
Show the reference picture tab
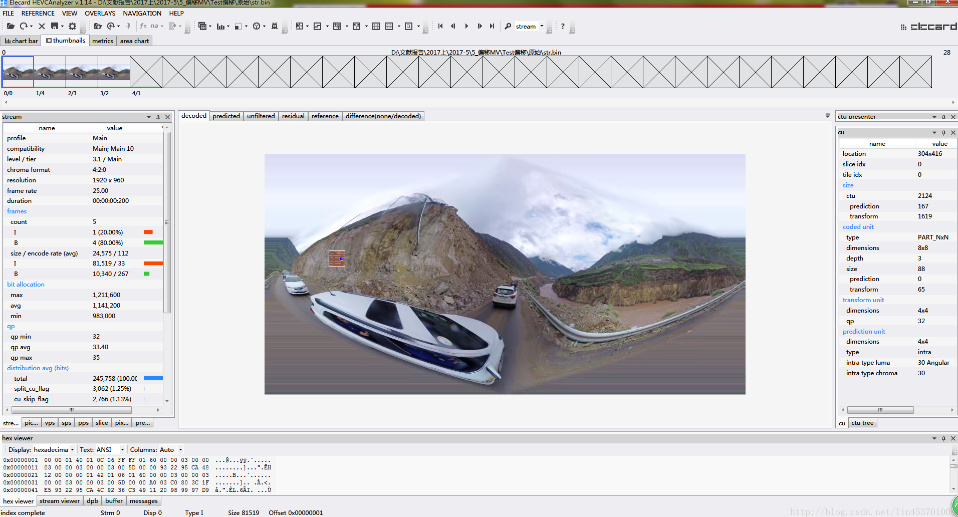(324, 116)
